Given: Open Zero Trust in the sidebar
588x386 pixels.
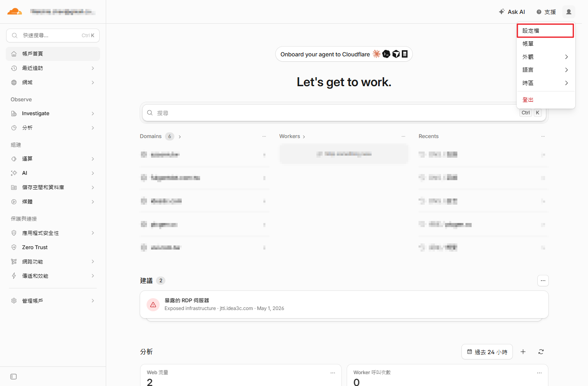Looking at the screenshot, I should pyautogui.click(x=53, y=248).
